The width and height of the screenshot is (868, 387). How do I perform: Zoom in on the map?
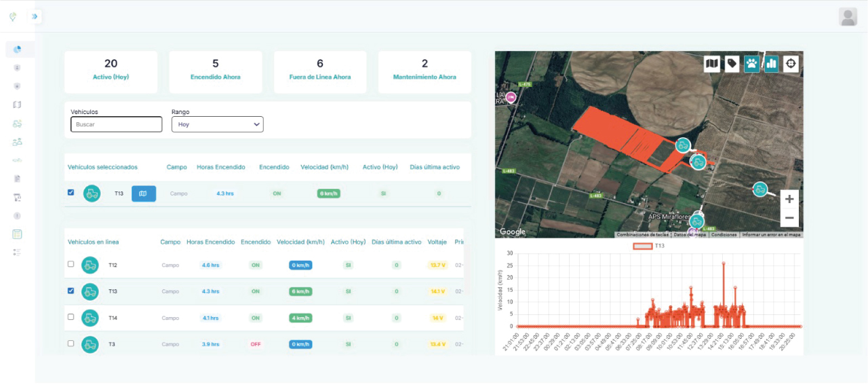789,199
